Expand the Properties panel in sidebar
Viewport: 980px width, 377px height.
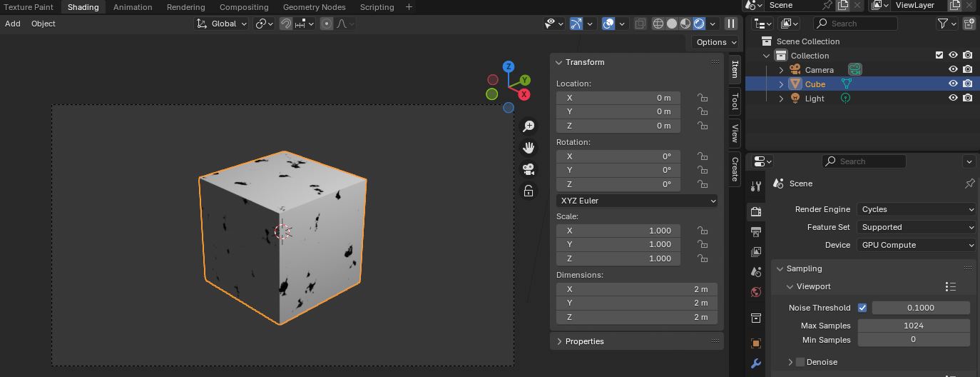point(584,341)
